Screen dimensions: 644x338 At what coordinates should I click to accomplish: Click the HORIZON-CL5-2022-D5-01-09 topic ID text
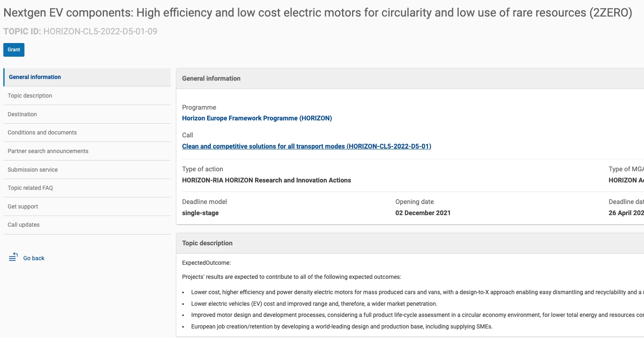100,31
